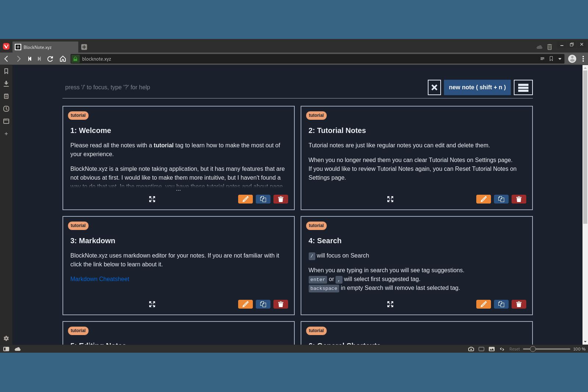The height and width of the screenshot is (392, 588).
Task: Open page actions in status bar
Action: click(x=502, y=349)
